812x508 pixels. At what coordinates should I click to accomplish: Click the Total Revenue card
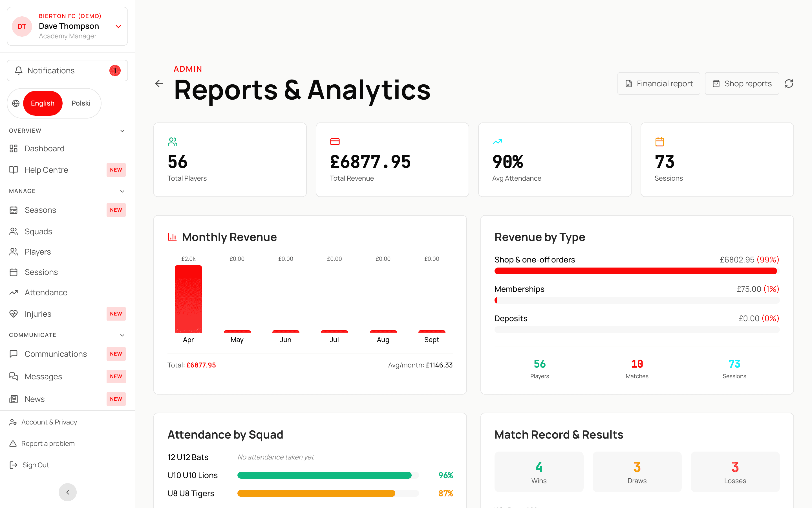click(392, 160)
